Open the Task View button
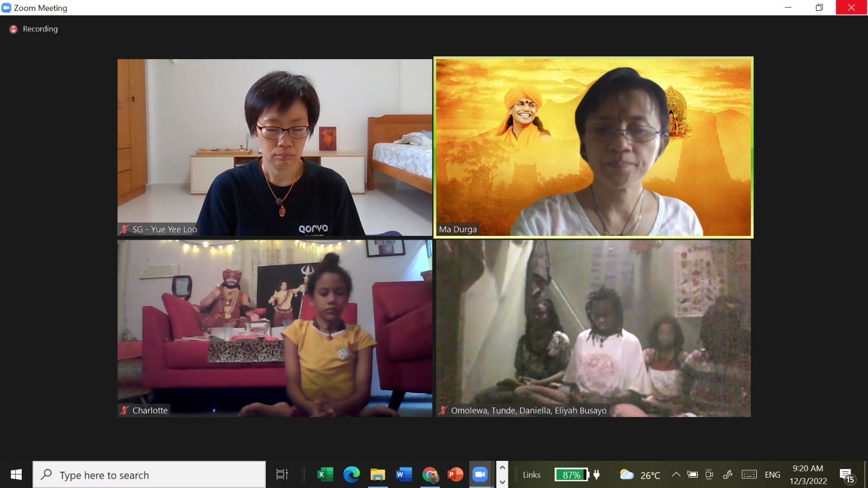Viewport: 868px width, 488px height. click(x=282, y=474)
